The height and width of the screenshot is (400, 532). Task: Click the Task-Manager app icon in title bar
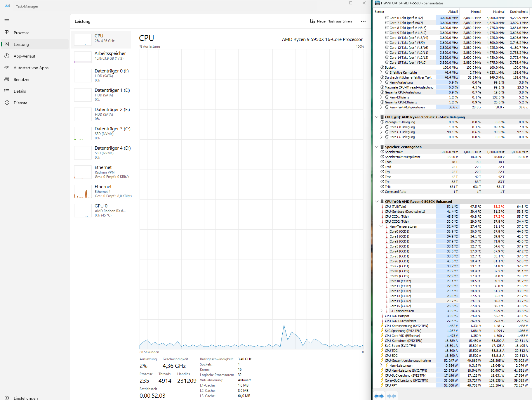pos(7,6)
